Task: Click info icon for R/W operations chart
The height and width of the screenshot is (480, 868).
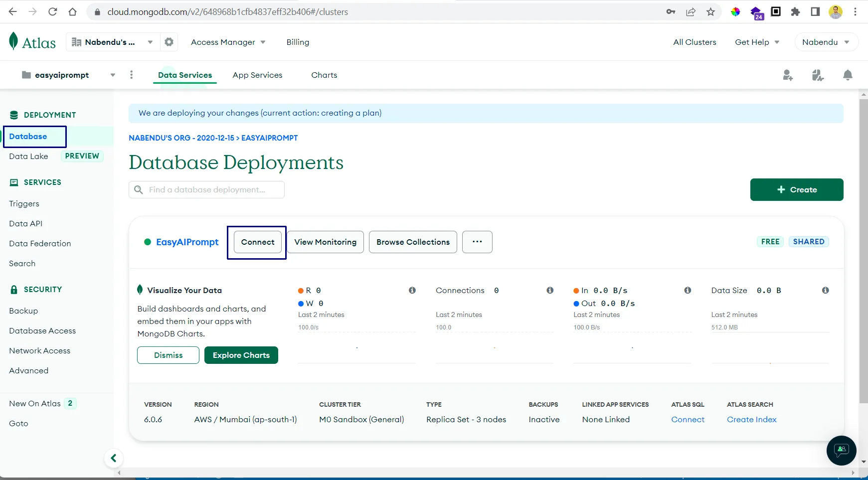Action: point(412,290)
